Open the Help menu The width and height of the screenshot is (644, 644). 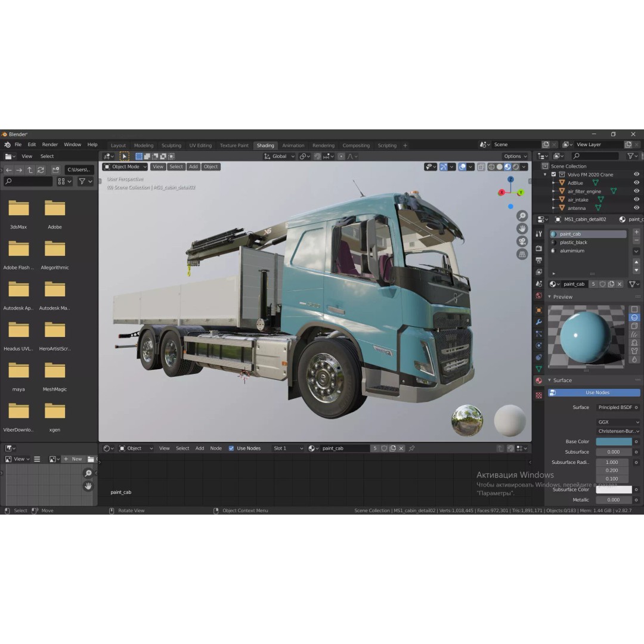pos(92,144)
